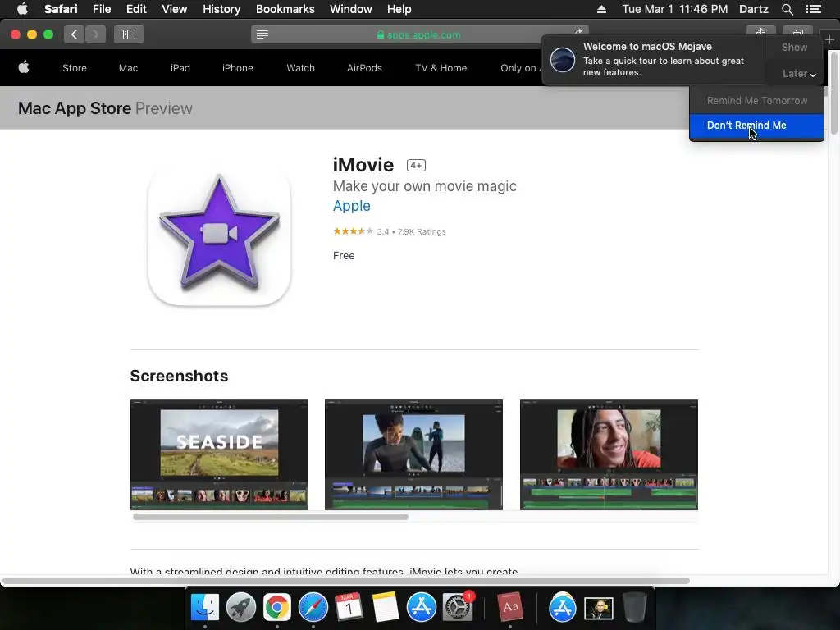Go to Mac in Apple navigation
Screen dimensions: 840x630
128,68
